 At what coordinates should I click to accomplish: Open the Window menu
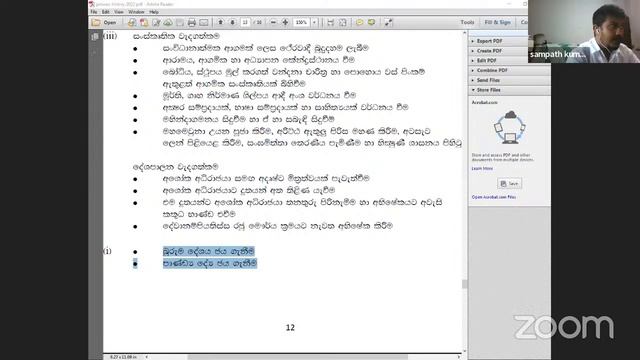click(x=136, y=12)
